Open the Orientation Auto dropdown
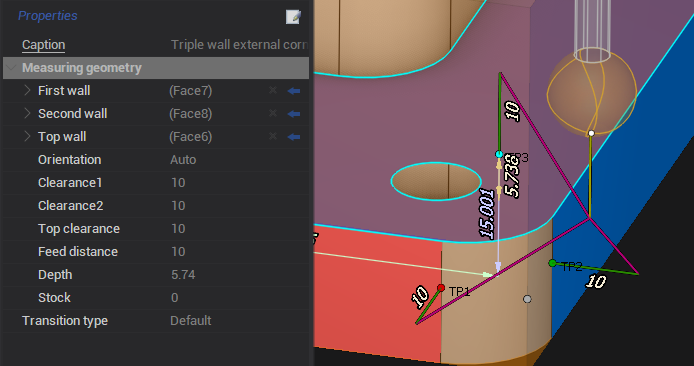Image resolution: width=694 pixels, height=366 pixels. pyautogui.click(x=239, y=159)
